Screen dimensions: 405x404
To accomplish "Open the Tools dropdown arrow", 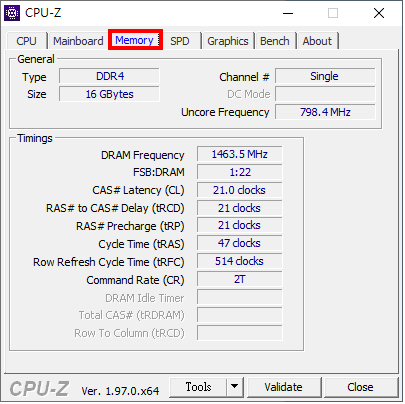I will tap(235, 387).
